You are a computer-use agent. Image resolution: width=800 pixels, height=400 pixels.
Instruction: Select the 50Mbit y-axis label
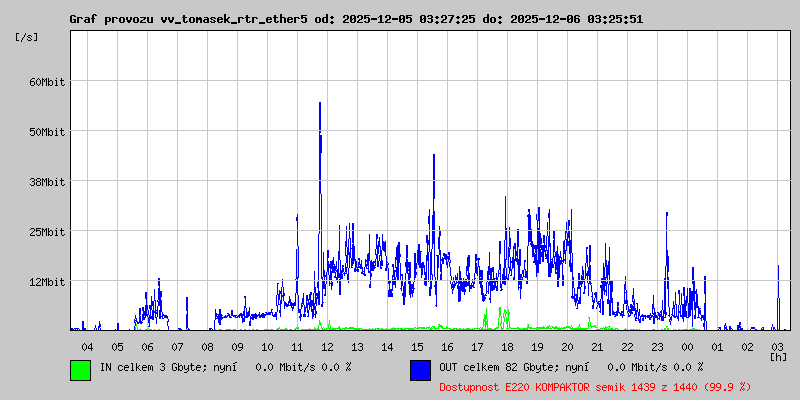(x=47, y=132)
